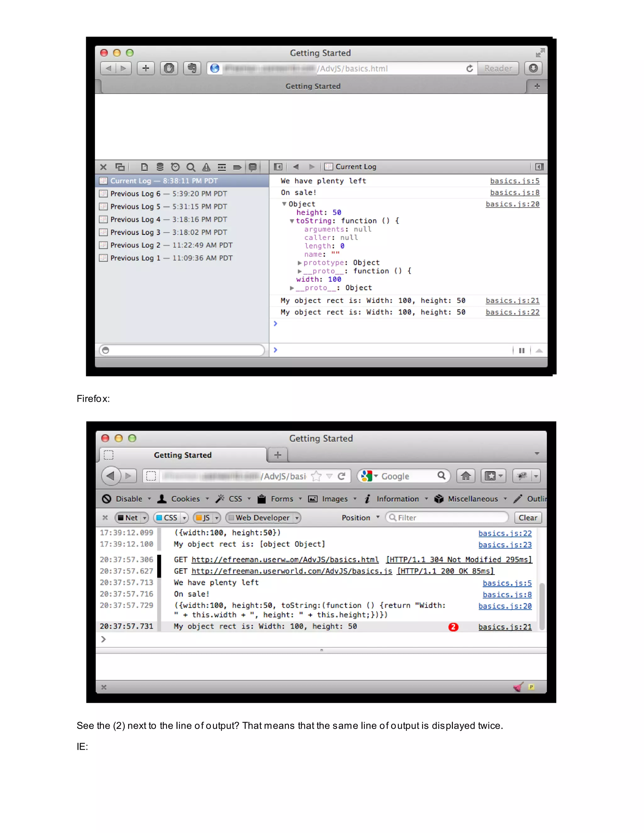Open Cookies menu in Web Developer toolbar

point(184,499)
